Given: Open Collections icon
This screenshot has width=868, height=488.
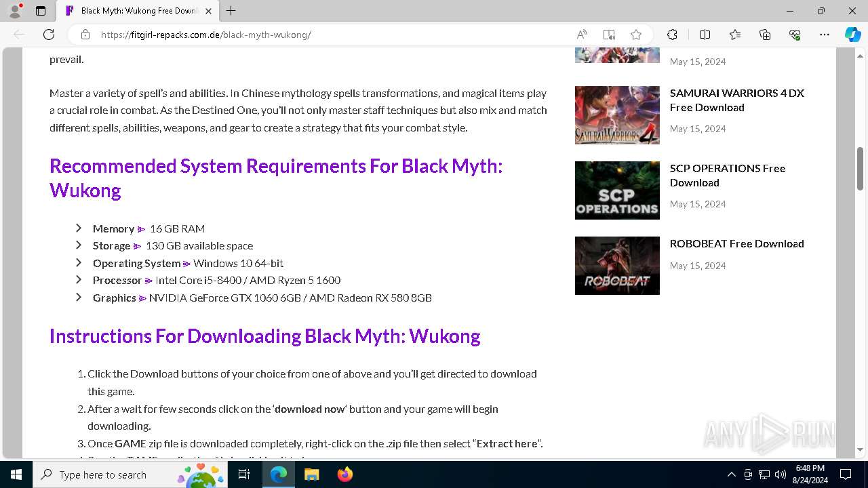Looking at the screenshot, I should pyautogui.click(x=765, y=35).
